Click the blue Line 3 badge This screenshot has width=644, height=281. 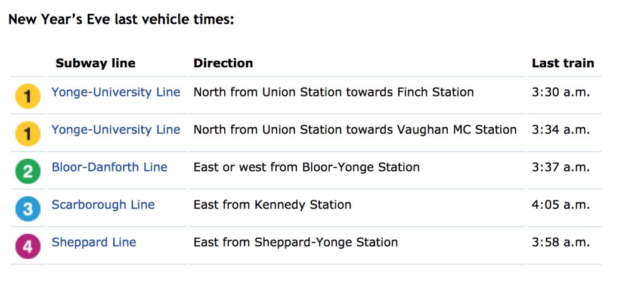(28, 209)
